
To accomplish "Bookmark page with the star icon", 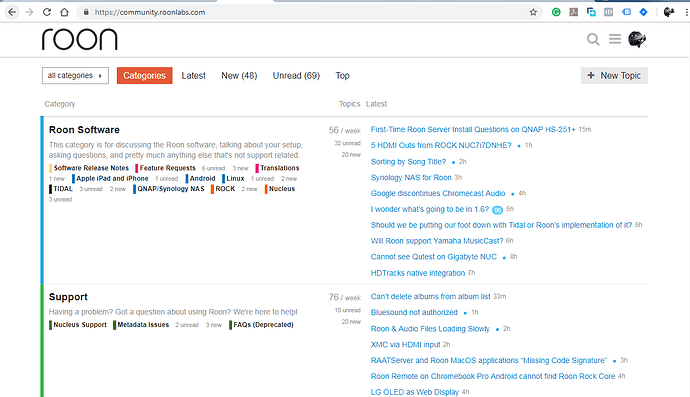I will click(533, 12).
